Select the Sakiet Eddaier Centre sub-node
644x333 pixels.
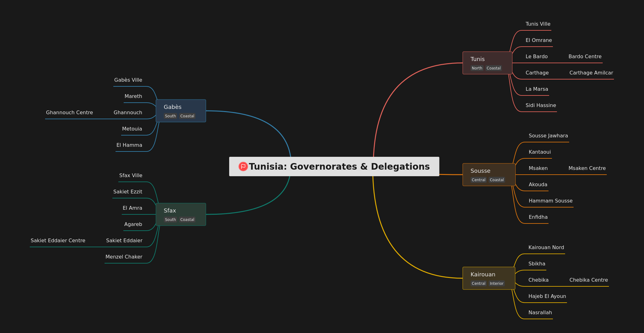tap(58, 241)
